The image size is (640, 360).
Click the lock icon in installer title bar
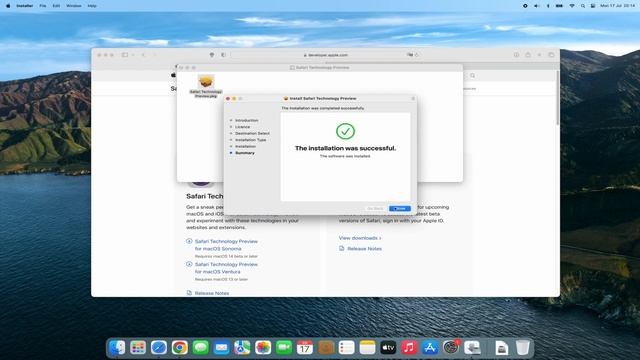pyautogui.click(x=413, y=98)
